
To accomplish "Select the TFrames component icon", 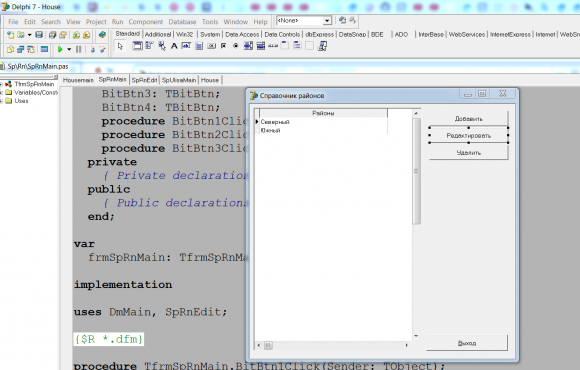I will pyautogui.click(x=138, y=46).
